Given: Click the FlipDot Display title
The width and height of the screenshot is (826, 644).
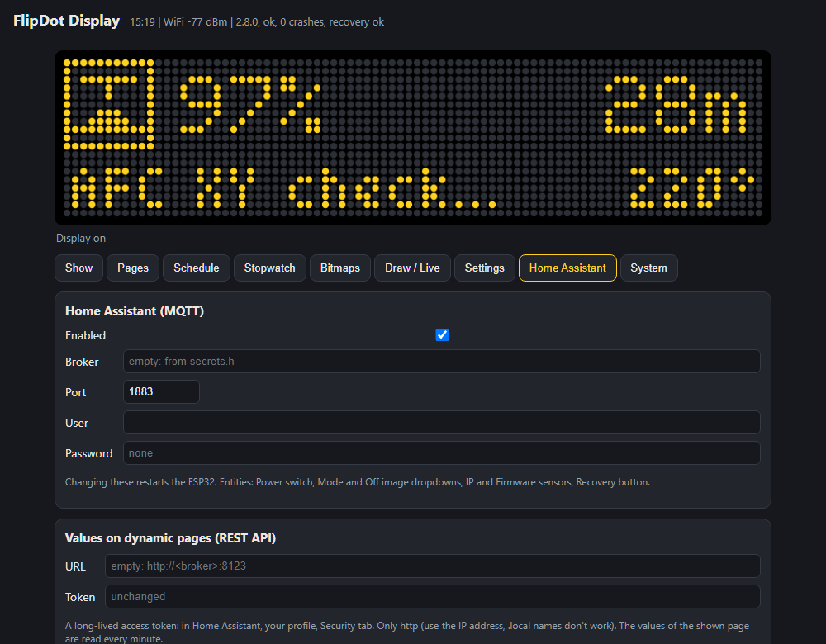Looking at the screenshot, I should (66, 21).
